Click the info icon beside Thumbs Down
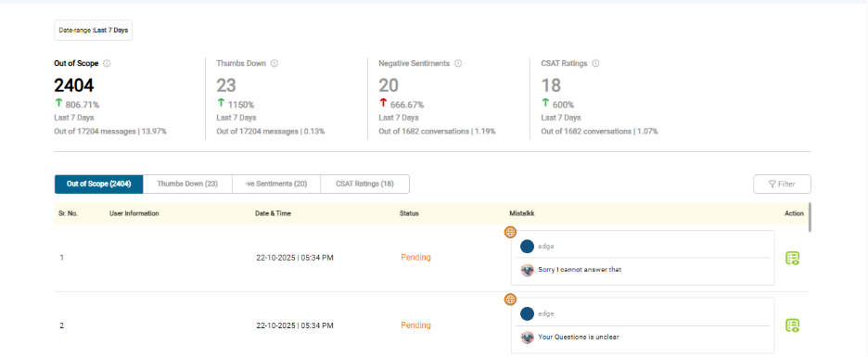This screenshot has height=357, width=868. tap(274, 64)
